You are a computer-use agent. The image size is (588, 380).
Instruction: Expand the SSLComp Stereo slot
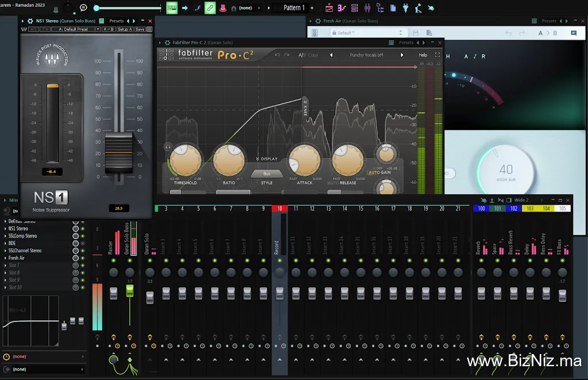[5, 236]
